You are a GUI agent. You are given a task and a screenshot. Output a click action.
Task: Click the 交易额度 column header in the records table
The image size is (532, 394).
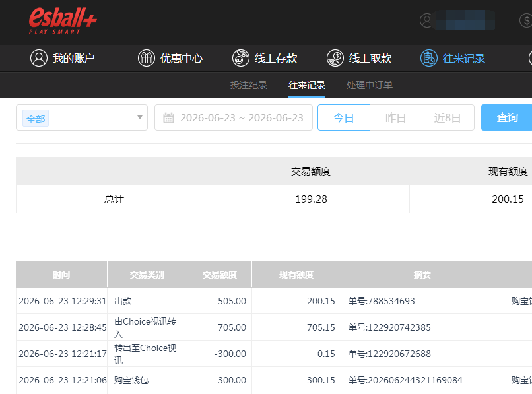[x=220, y=274]
